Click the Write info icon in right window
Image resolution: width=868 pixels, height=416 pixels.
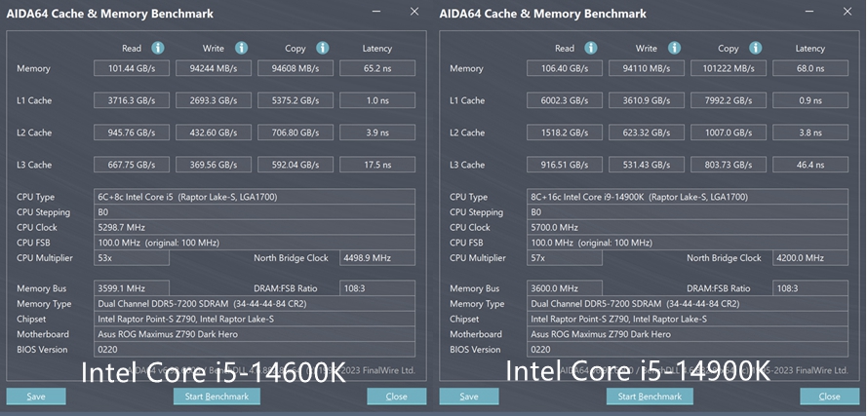click(674, 48)
